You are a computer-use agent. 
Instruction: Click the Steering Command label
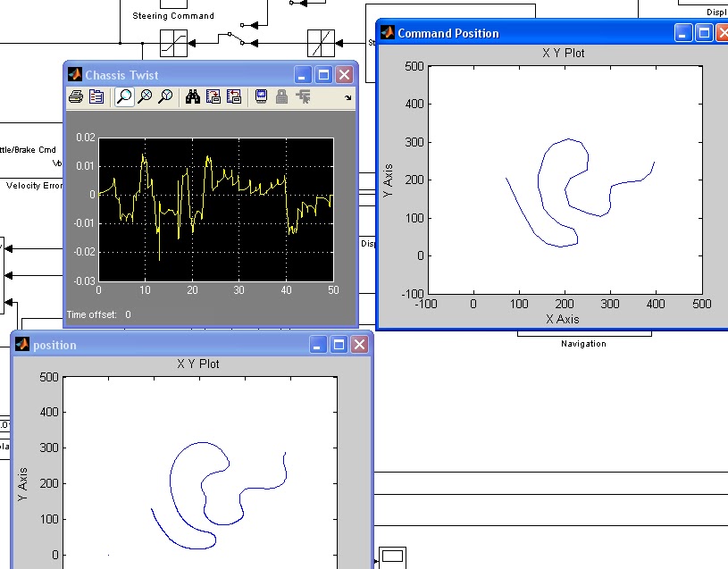[x=173, y=16]
